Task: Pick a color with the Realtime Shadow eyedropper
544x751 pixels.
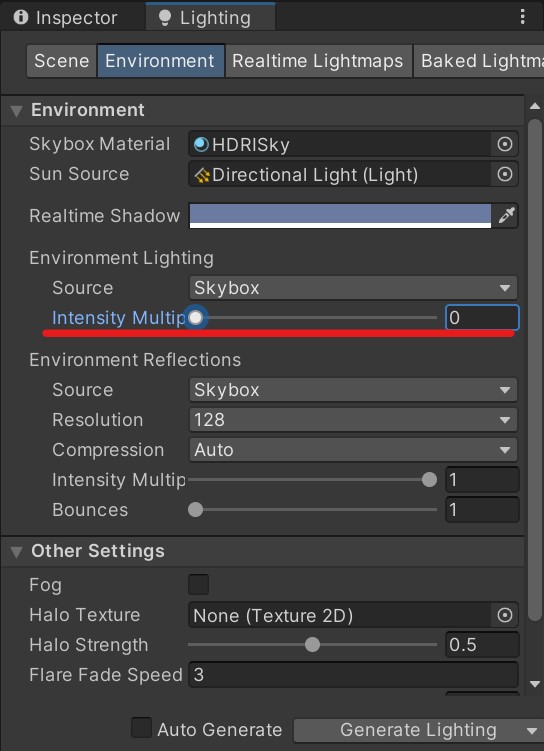Action: (x=506, y=216)
